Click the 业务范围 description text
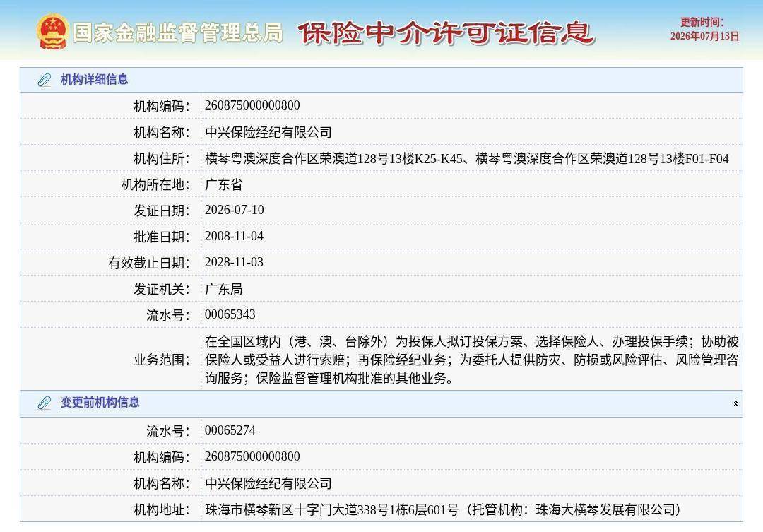This screenshot has width=763, height=532. (x=471, y=360)
